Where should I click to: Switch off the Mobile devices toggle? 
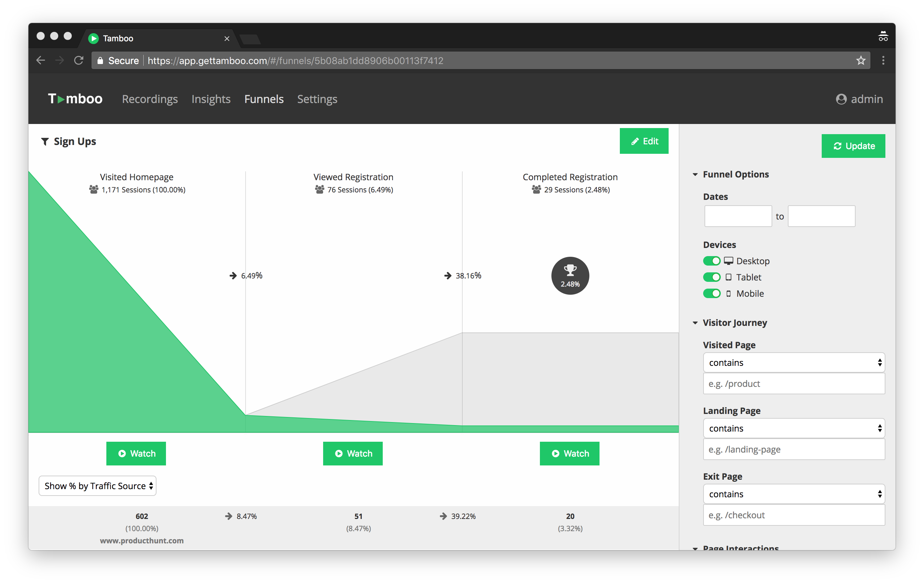(x=711, y=294)
